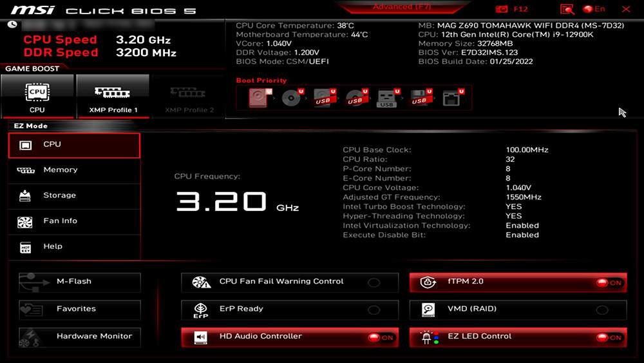Turn off fTPM 2.0 switch
The image size is (644, 363).
point(609,282)
